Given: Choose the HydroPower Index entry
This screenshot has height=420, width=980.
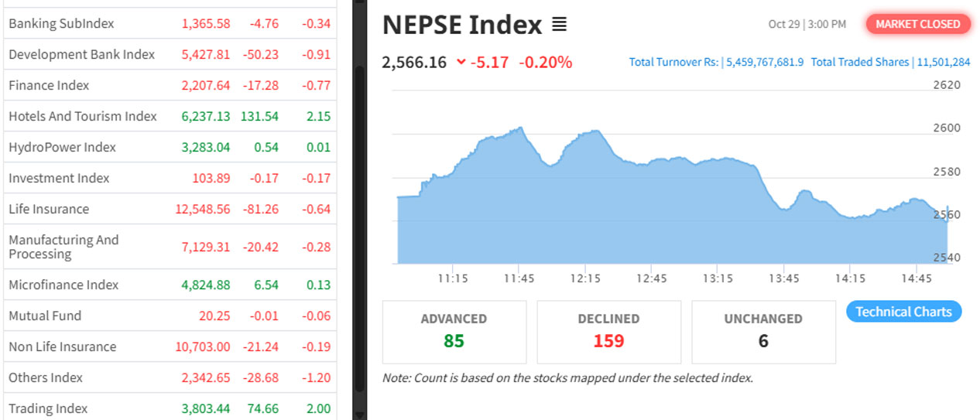Looking at the screenshot, I should pos(62,147).
